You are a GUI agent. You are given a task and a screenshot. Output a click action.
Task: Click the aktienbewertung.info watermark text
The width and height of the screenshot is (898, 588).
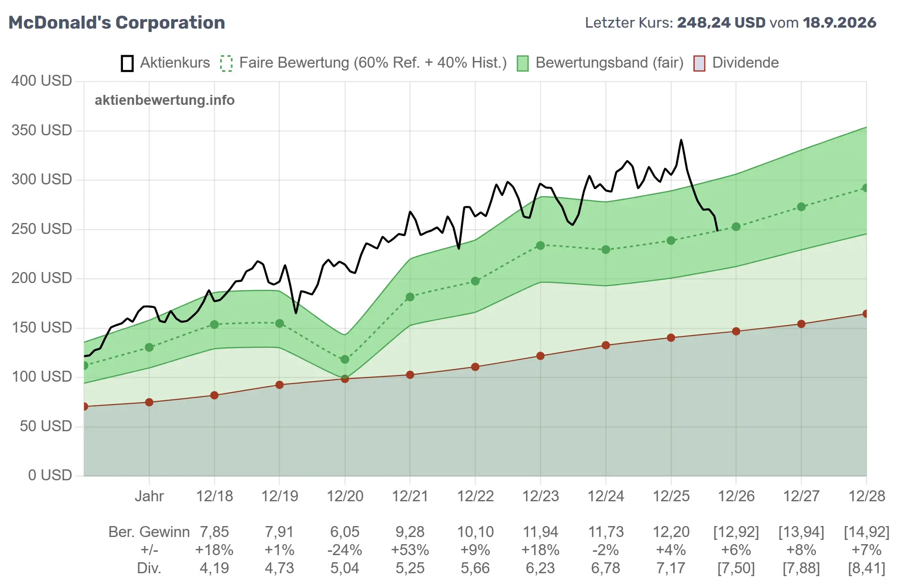[164, 100]
